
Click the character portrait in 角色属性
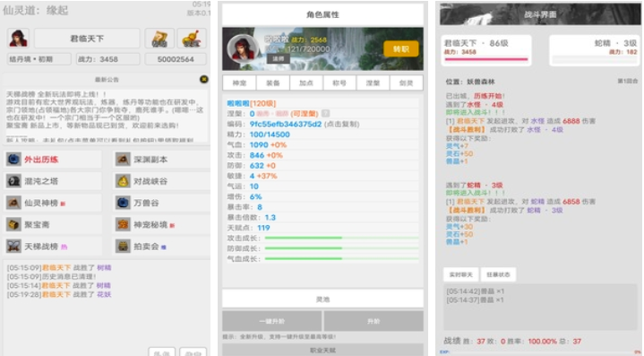tap(243, 48)
